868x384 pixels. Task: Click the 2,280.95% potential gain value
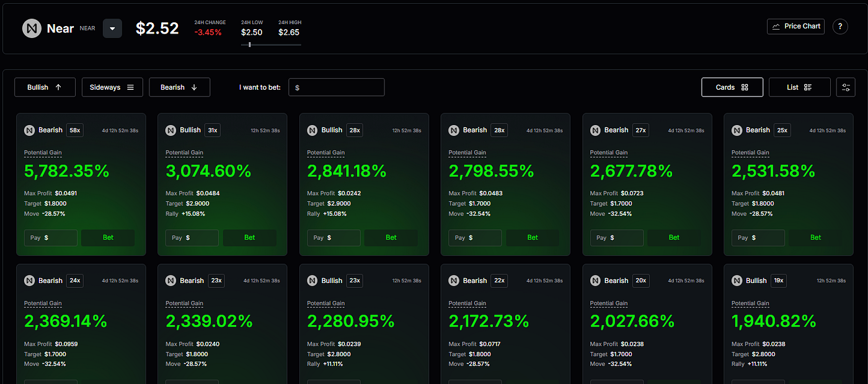(x=351, y=321)
